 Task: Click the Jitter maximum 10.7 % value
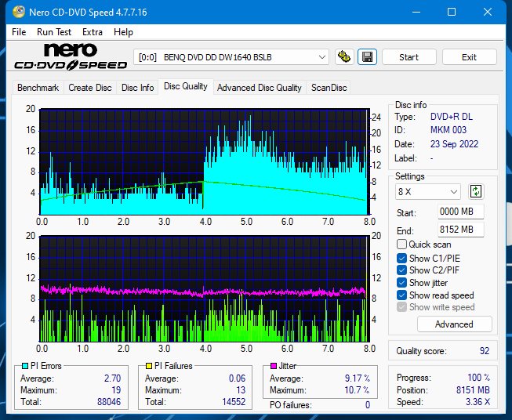click(x=357, y=389)
